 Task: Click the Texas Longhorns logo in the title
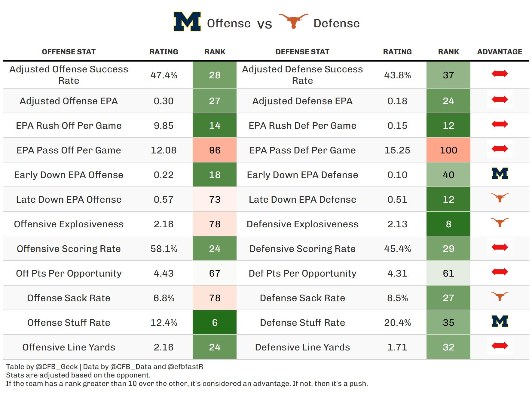tap(293, 21)
